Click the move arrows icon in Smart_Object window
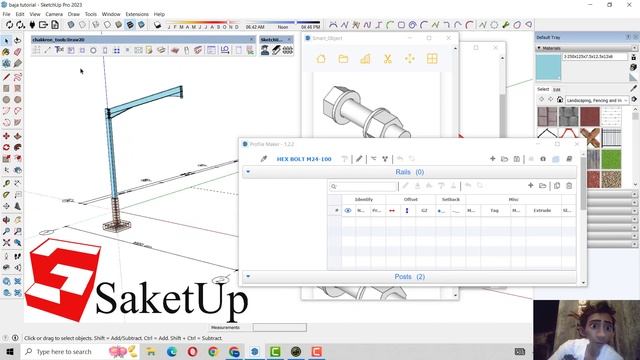The image size is (640, 360). click(409, 59)
